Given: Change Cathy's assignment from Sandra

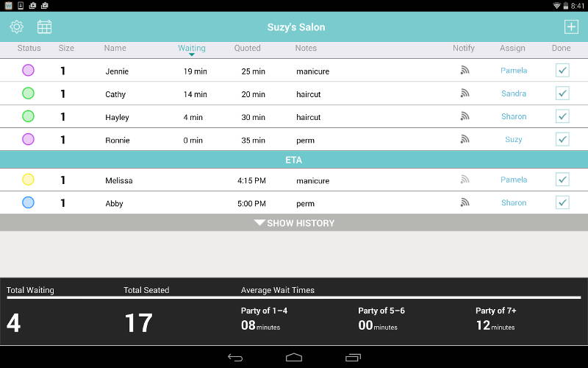Looking at the screenshot, I should point(514,93).
